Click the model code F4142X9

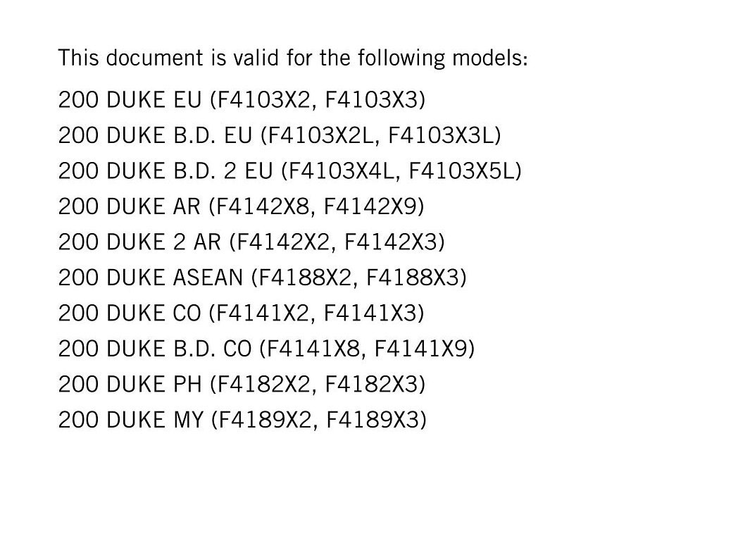click(370, 206)
